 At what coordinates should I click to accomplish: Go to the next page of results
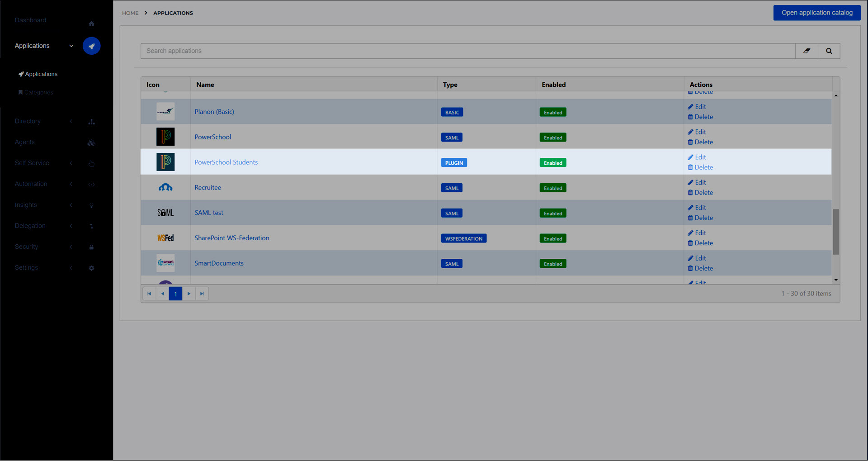point(189,294)
